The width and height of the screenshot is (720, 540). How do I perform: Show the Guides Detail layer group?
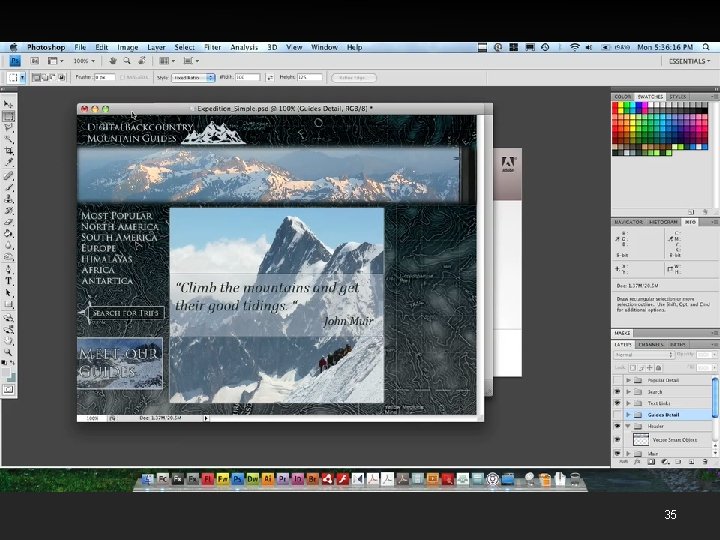[617, 415]
